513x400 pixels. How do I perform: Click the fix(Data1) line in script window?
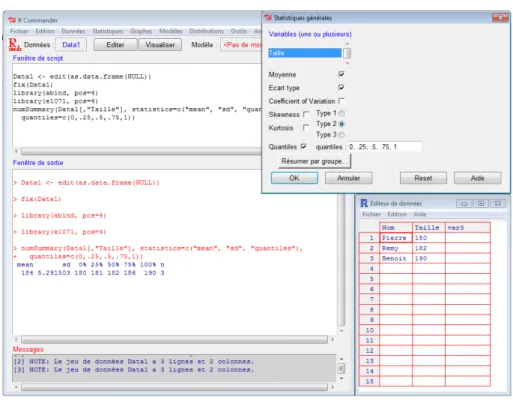(33, 85)
